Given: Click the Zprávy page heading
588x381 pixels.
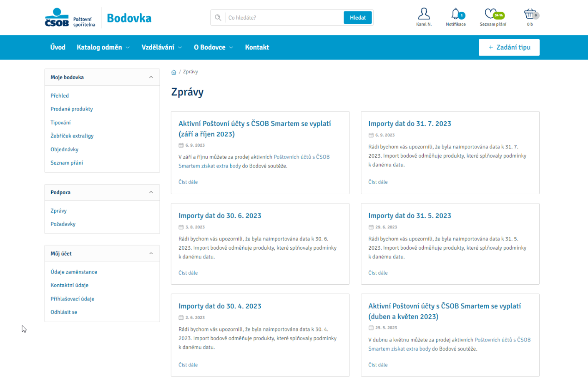Looking at the screenshot, I should 187,92.
